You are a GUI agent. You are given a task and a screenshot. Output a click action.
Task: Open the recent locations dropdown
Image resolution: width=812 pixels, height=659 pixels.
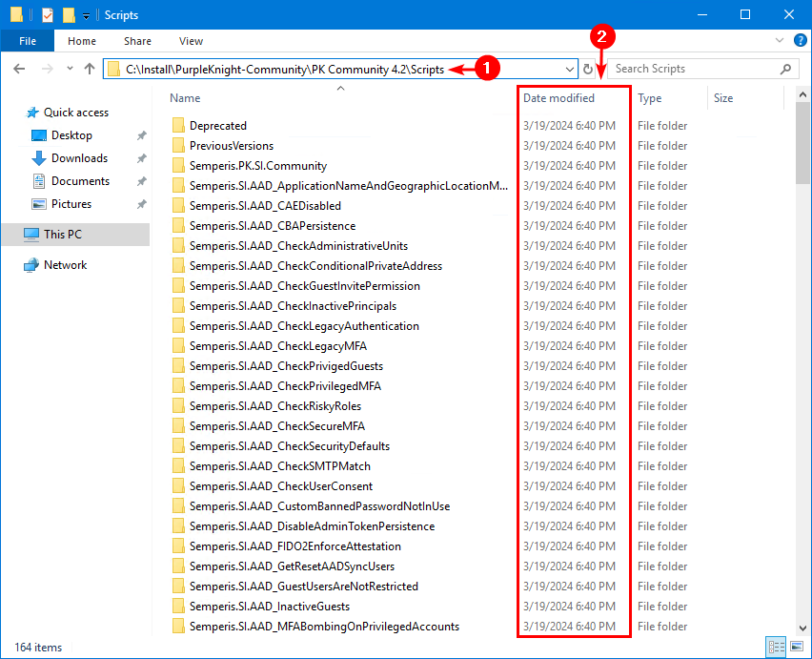pos(68,69)
